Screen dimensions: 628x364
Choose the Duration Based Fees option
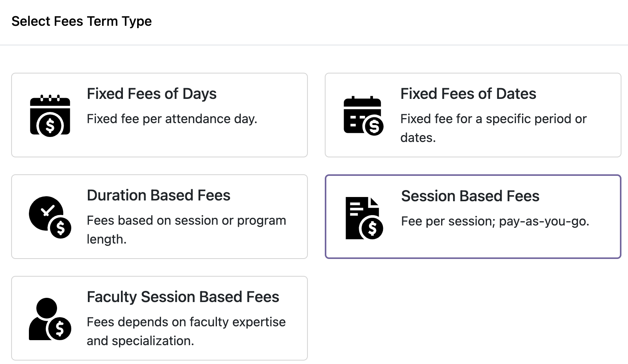tap(159, 216)
